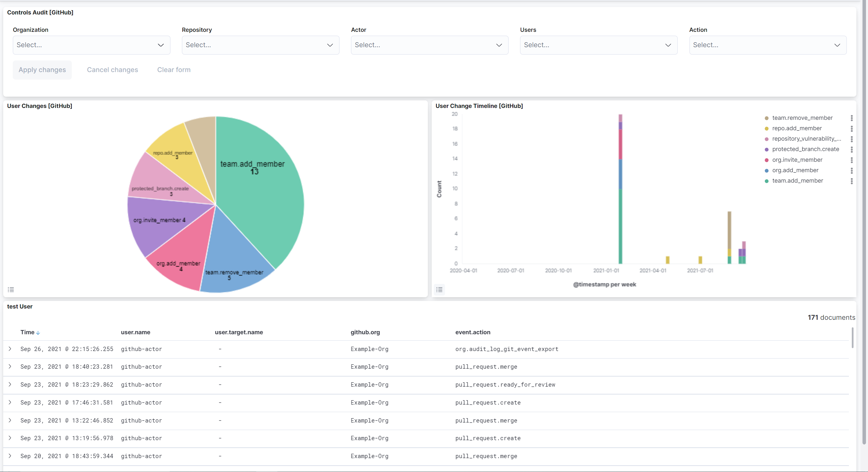
Task: Click team.remove_member legend label
Action: 802,118
